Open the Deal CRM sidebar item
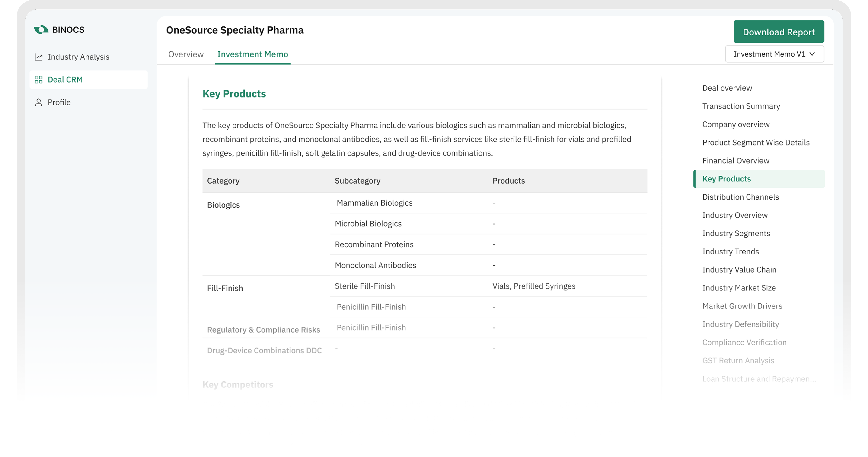 (x=88, y=79)
